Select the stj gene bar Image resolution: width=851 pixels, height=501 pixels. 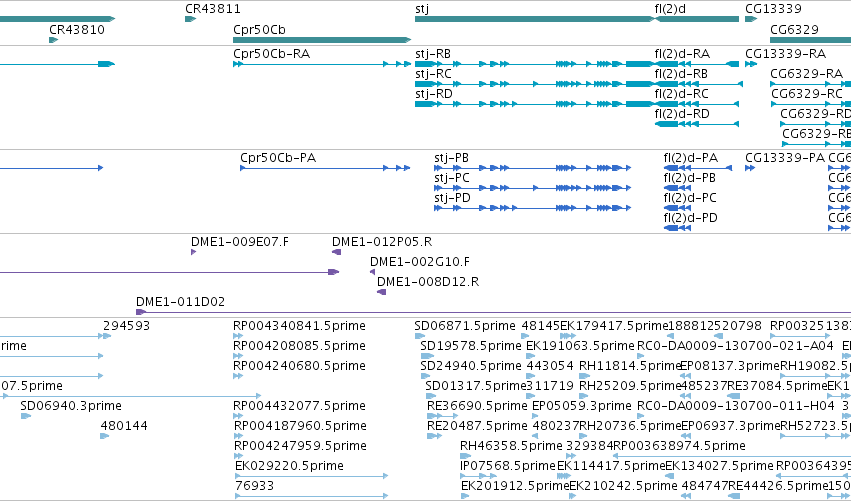535,19
